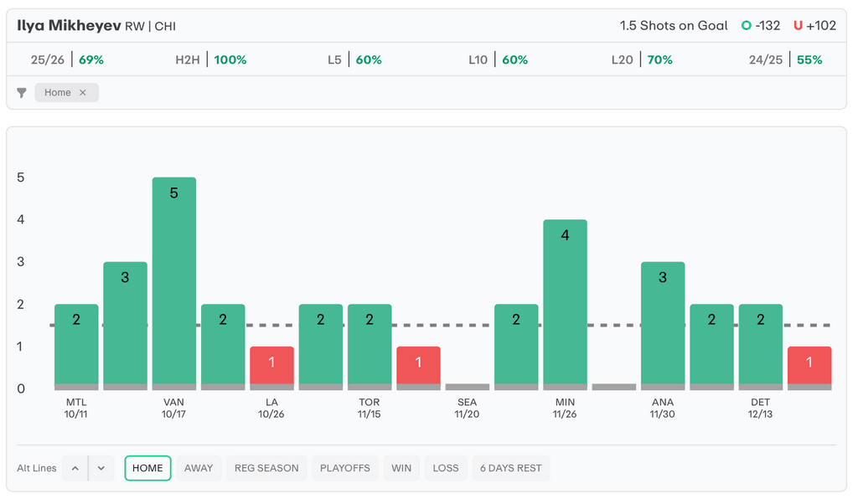The image size is (858, 504).
Task: Select the Over -132 odds
Action: (761, 25)
